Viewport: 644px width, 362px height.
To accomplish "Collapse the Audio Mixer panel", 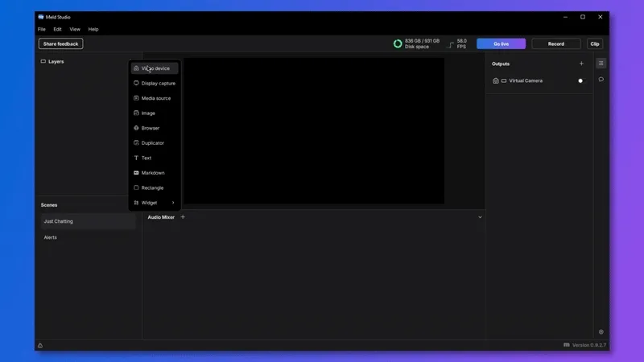I will [x=480, y=217].
